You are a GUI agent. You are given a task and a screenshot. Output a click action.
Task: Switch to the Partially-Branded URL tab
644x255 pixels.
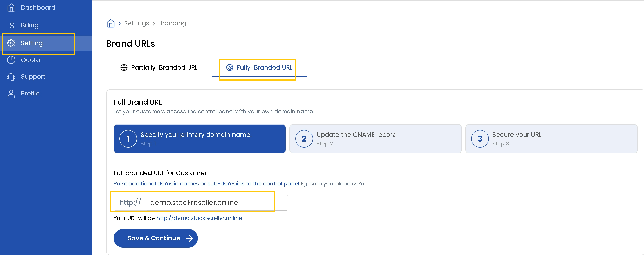point(164,67)
